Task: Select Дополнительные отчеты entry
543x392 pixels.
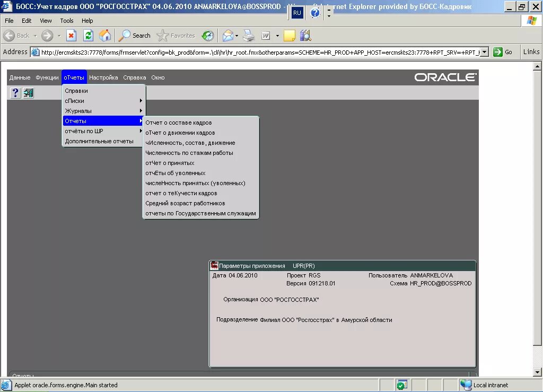Action: 103,141
